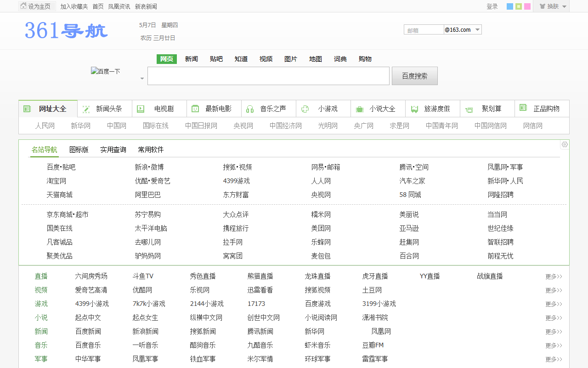The height and width of the screenshot is (368, 588).
Task: Click the 聚划算 icon
Action: click(x=469, y=109)
